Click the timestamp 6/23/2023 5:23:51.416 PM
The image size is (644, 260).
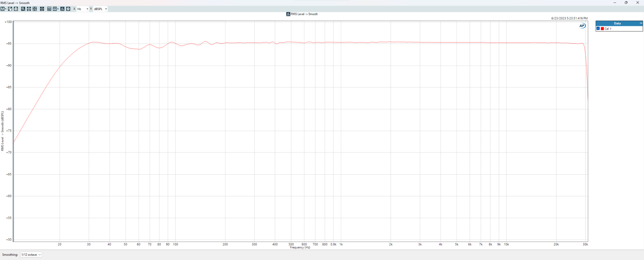tap(569, 18)
